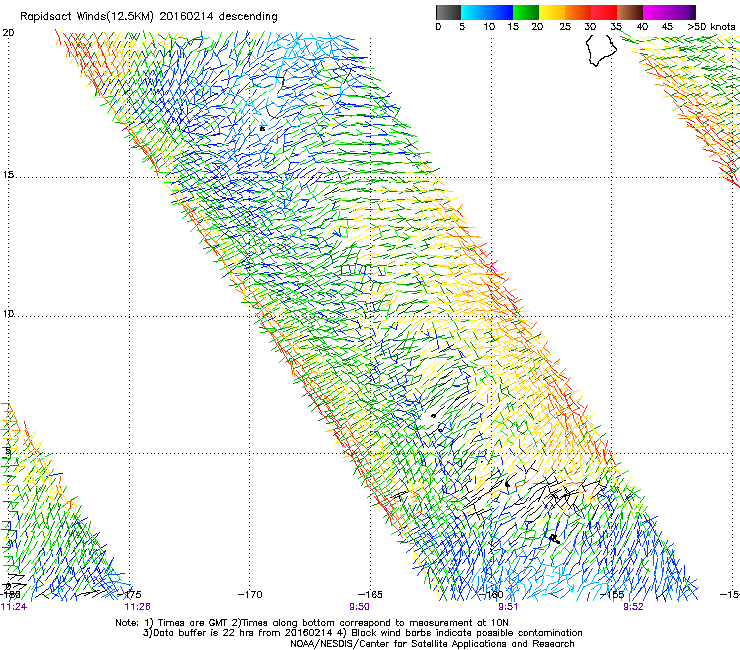Screen dimensions: 740x650
Task: Click the NOAA/NESDIS credit line
Action: 432,644
